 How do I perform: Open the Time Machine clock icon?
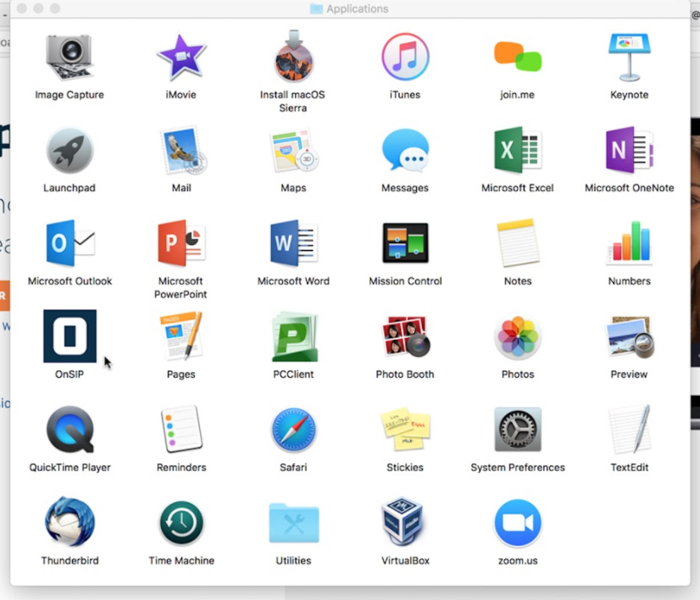click(x=181, y=523)
